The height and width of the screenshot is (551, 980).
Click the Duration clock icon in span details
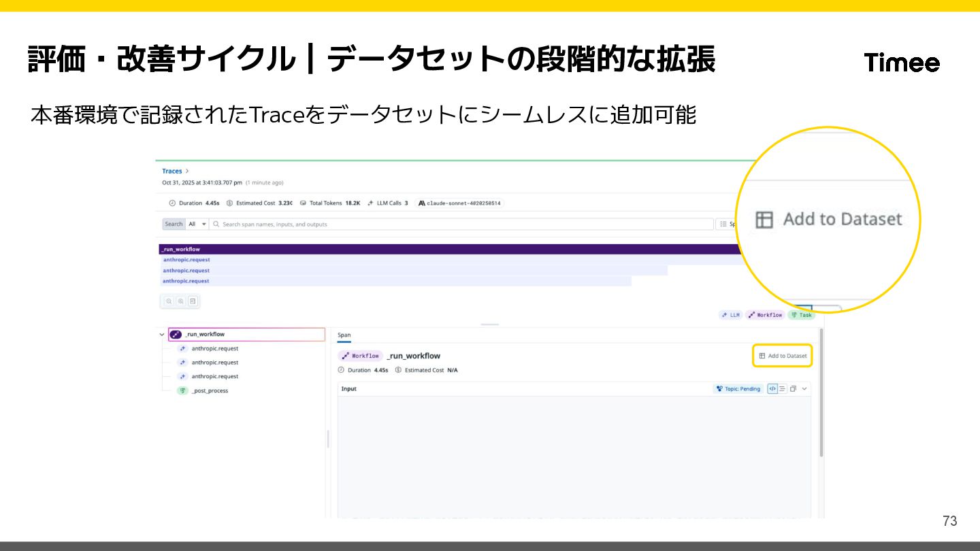click(341, 370)
